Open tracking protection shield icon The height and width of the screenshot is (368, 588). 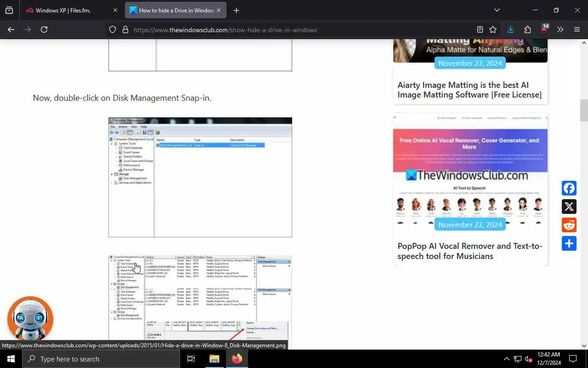(113, 30)
